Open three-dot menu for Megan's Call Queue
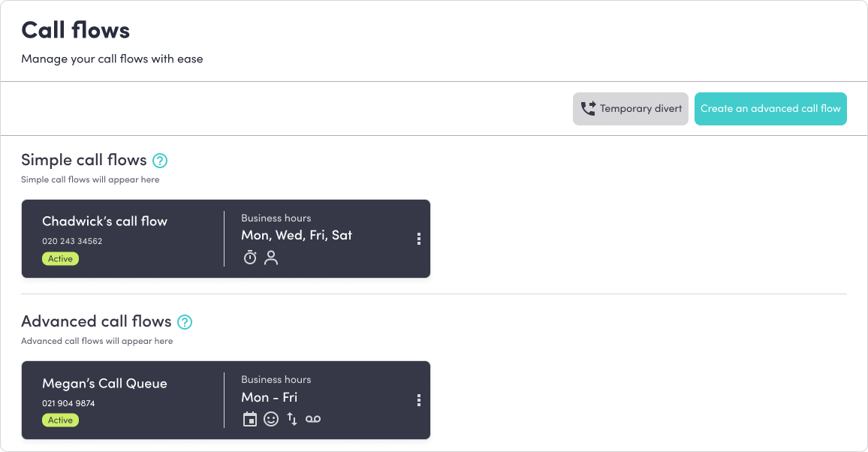Screen dimensions: 868x452 point(418,400)
